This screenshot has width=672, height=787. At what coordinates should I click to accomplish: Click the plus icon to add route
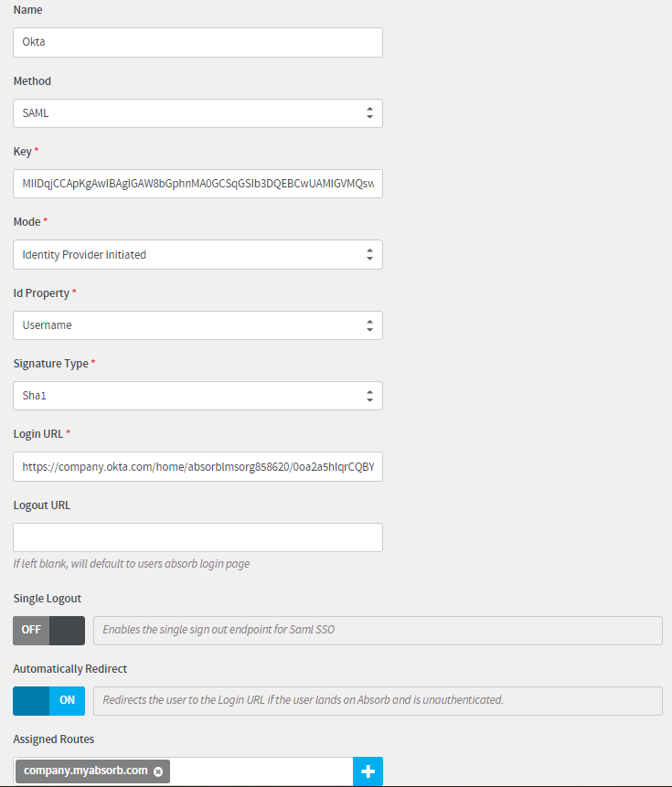click(x=368, y=771)
